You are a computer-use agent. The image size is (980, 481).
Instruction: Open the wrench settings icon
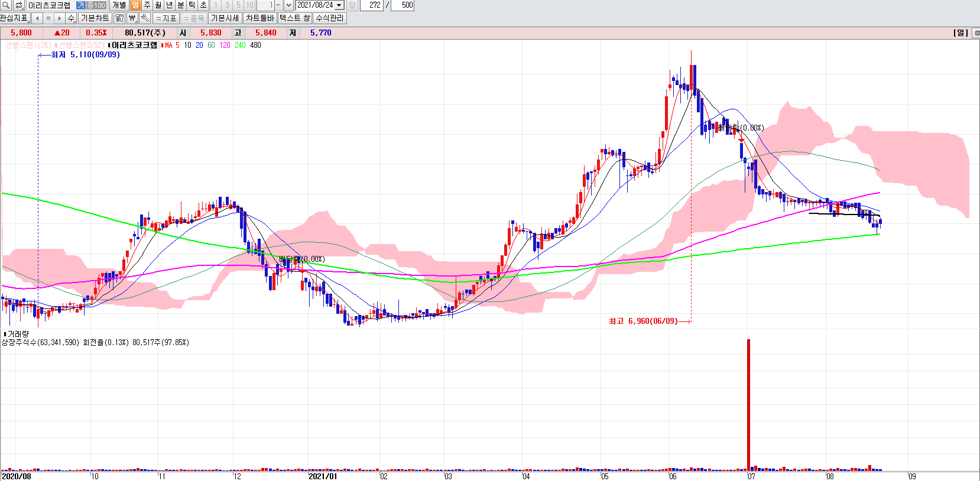point(145,18)
